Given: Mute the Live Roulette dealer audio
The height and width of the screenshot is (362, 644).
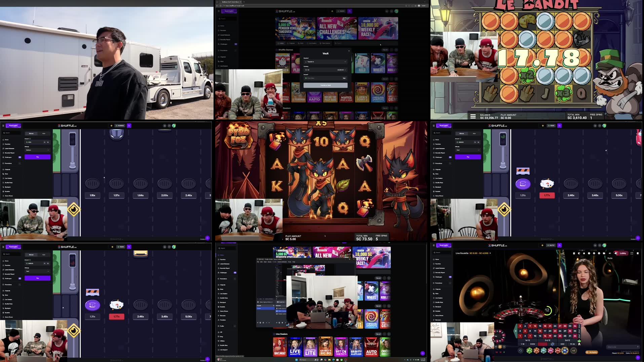Looking at the screenshot, I should 610,253.
